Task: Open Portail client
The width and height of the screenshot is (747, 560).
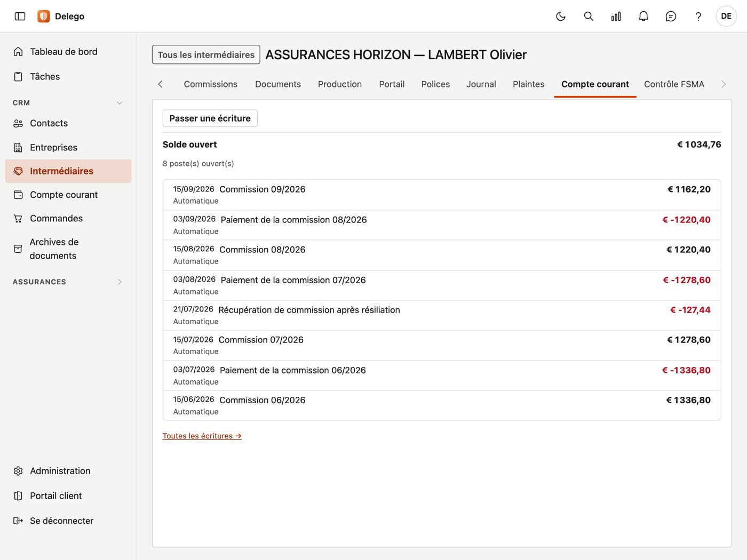Action: 68,495
